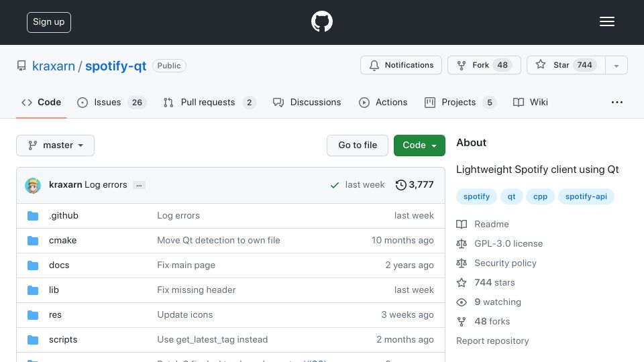Open the Actions tab
Viewport: 644px width, 362px height.
click(383, 102)
